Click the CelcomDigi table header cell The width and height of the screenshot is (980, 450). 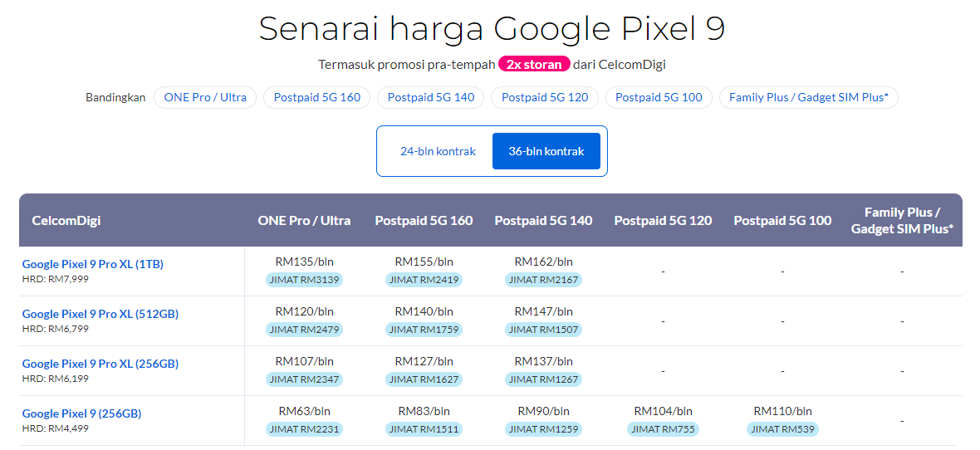66,220
